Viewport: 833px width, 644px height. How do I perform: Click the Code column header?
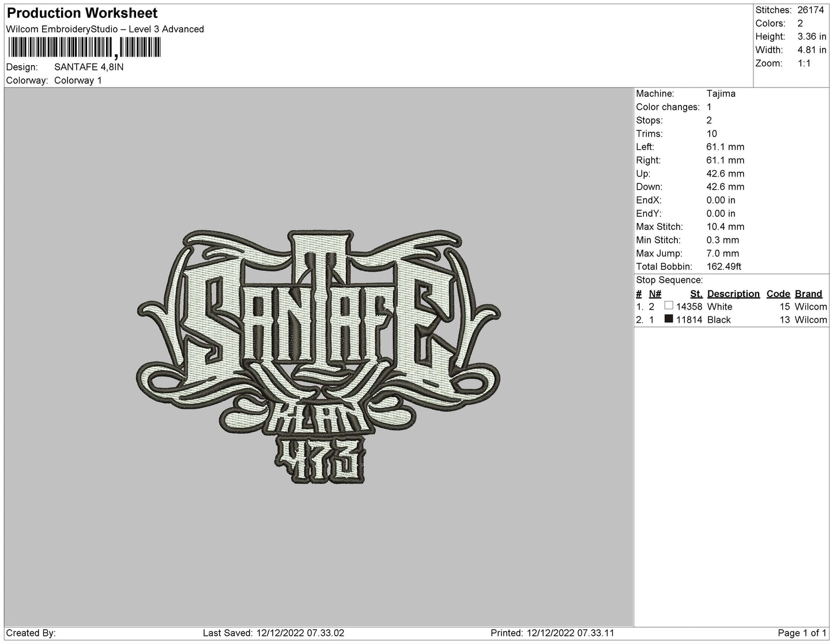778,293
